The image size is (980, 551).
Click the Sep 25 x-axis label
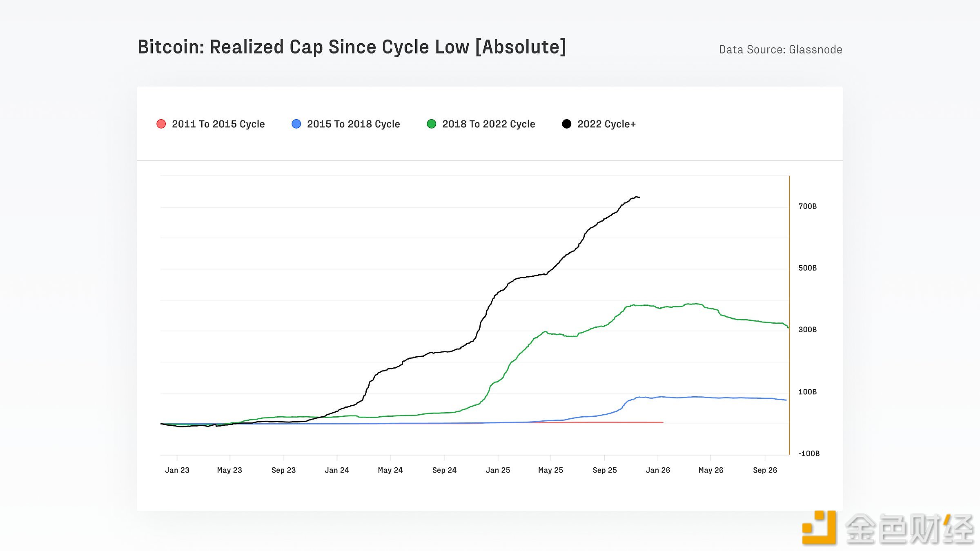point(605,470)
